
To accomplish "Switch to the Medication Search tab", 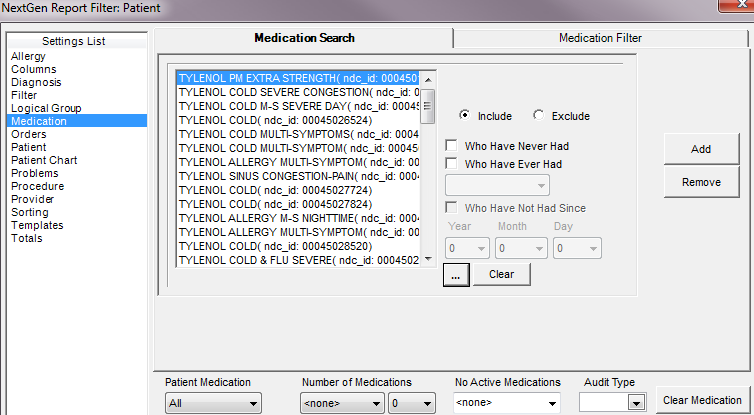I will [304, 38].
